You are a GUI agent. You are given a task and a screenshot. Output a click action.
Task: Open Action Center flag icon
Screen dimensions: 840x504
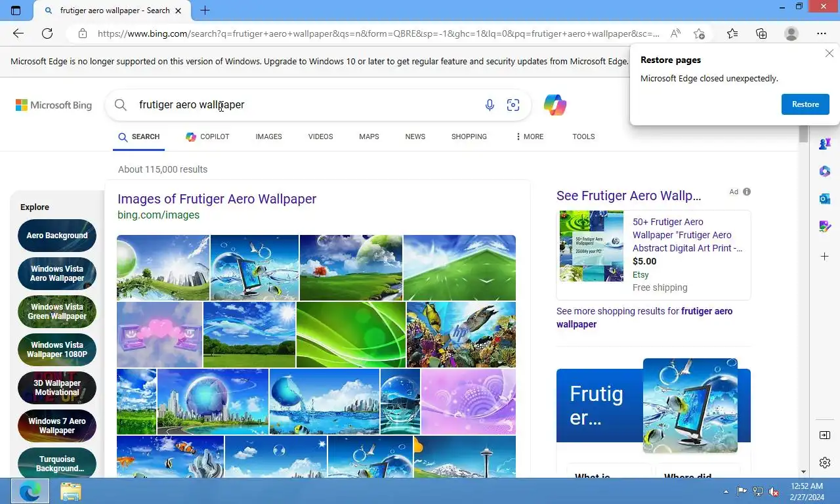tap(742, 491)
